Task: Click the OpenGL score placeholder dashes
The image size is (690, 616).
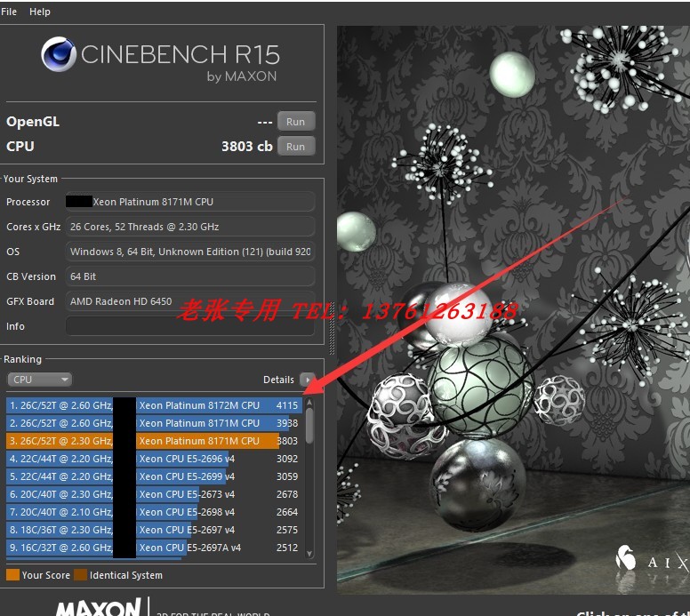Action: 265,123
